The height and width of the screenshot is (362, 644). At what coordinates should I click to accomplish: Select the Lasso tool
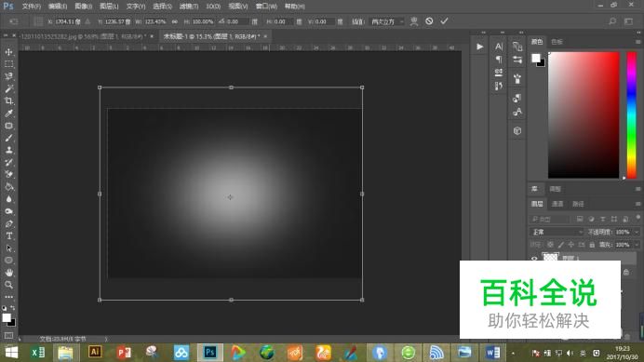[8, 76]
